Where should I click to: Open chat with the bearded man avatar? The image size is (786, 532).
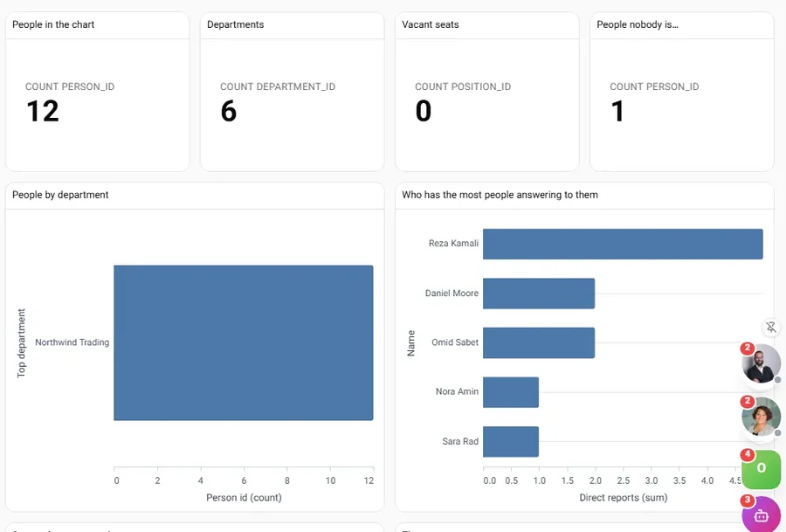tap(761, 364)
